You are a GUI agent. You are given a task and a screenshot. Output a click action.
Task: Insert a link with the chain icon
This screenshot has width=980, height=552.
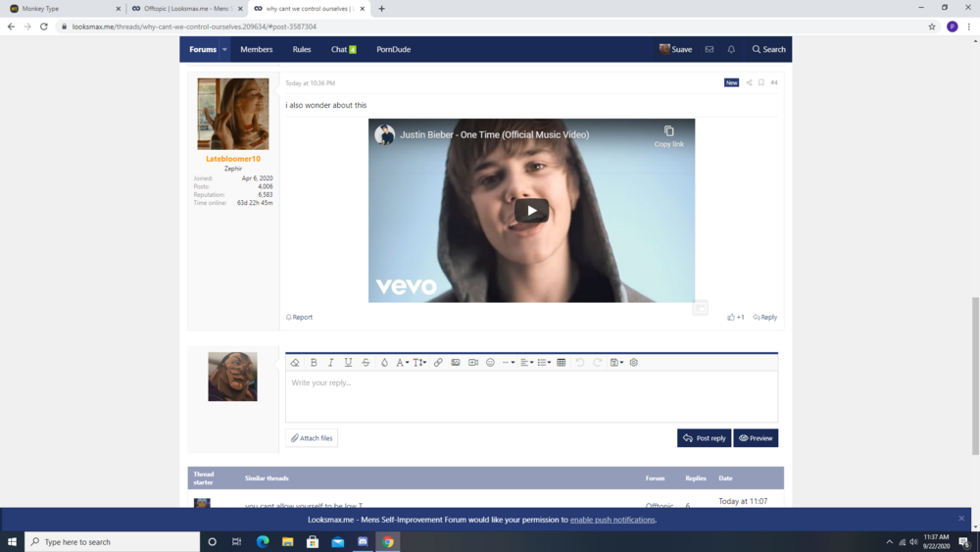point(438,363)
